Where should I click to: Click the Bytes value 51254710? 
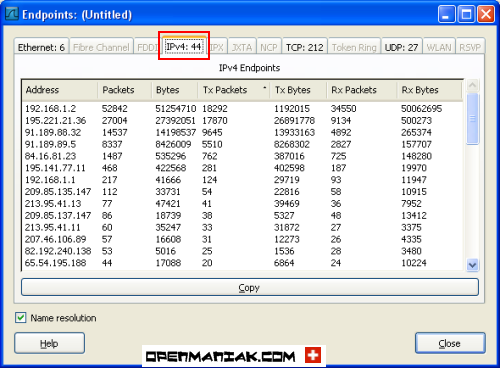176,109
